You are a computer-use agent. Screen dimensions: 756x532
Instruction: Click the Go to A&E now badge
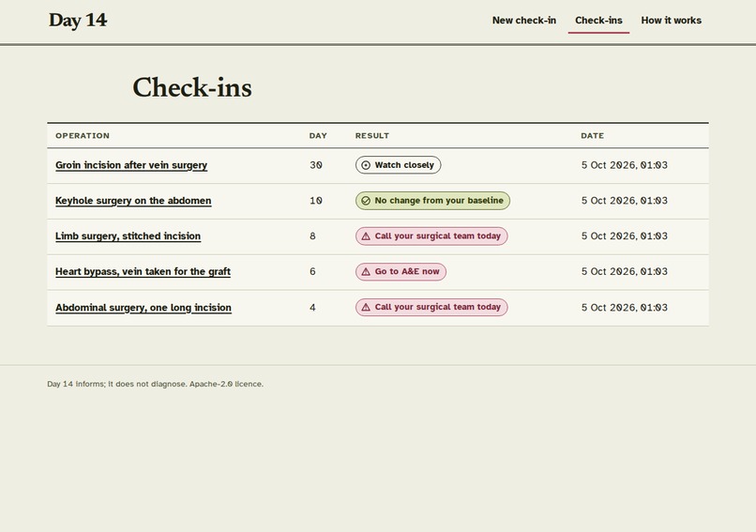[x=401, y=271]
